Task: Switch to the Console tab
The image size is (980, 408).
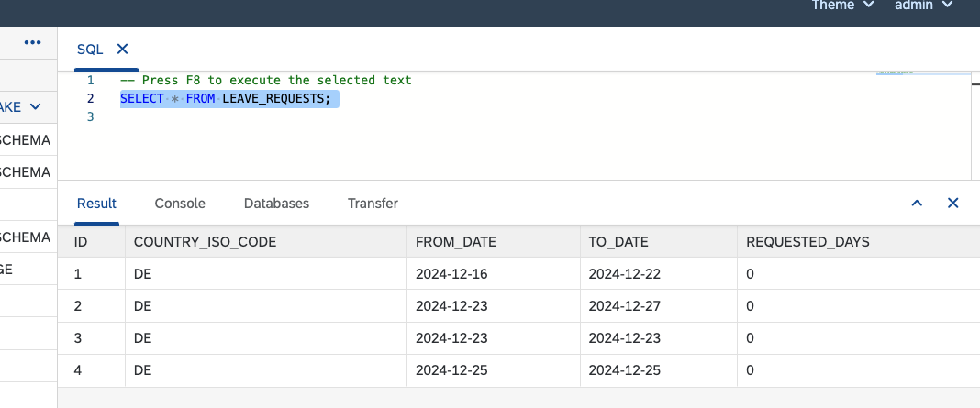Action: (x=180, y=203)
